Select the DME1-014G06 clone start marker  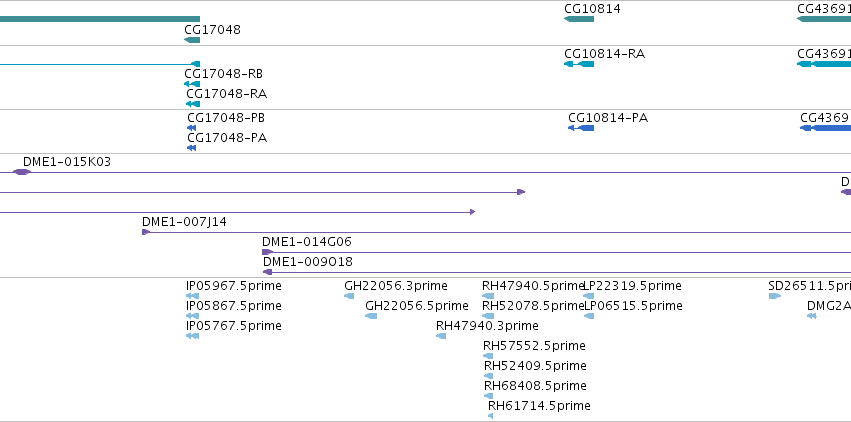(267, 252)
